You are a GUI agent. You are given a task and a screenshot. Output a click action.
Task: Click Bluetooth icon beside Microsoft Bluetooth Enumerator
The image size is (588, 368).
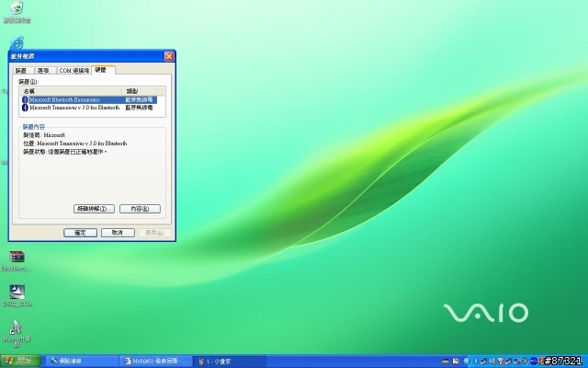(x=25, y=100)
